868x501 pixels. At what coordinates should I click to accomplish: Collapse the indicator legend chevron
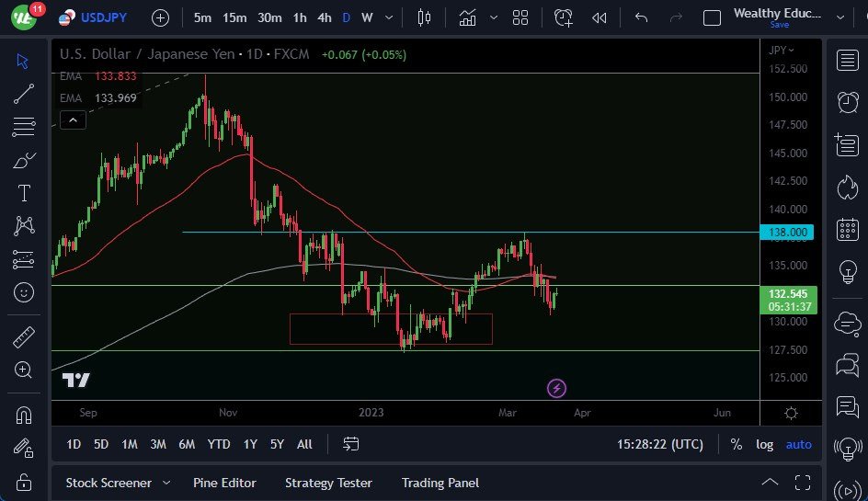pos(73,119)
